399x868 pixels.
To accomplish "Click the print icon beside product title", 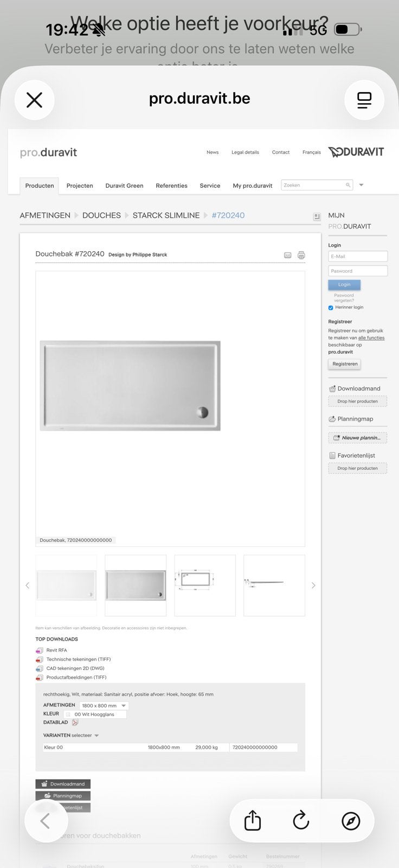I will 301,255.
